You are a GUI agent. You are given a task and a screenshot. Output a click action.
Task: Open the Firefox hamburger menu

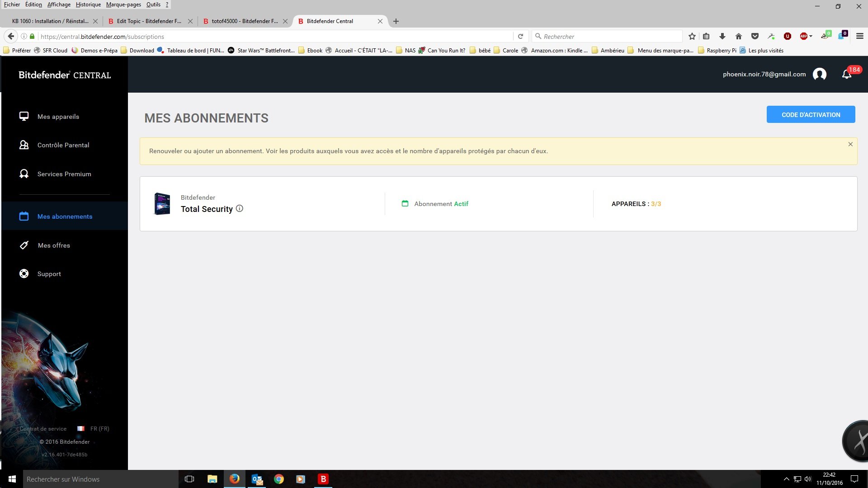coord(860,37)
